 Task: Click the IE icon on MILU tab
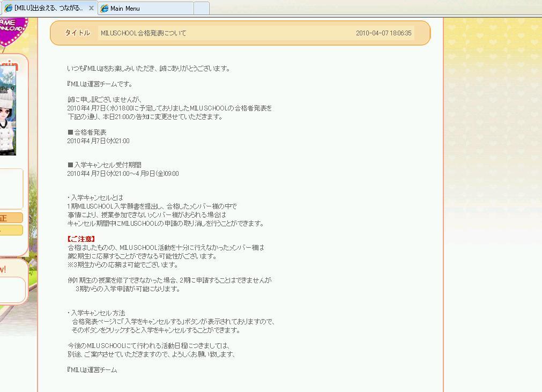8,8
